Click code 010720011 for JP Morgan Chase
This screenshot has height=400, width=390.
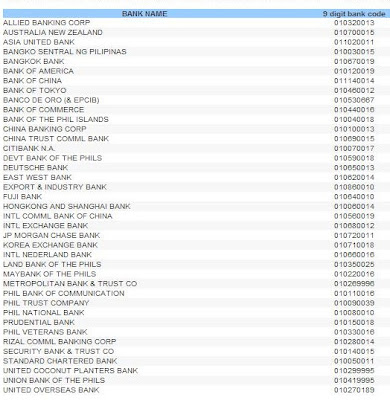coord(354,236)
